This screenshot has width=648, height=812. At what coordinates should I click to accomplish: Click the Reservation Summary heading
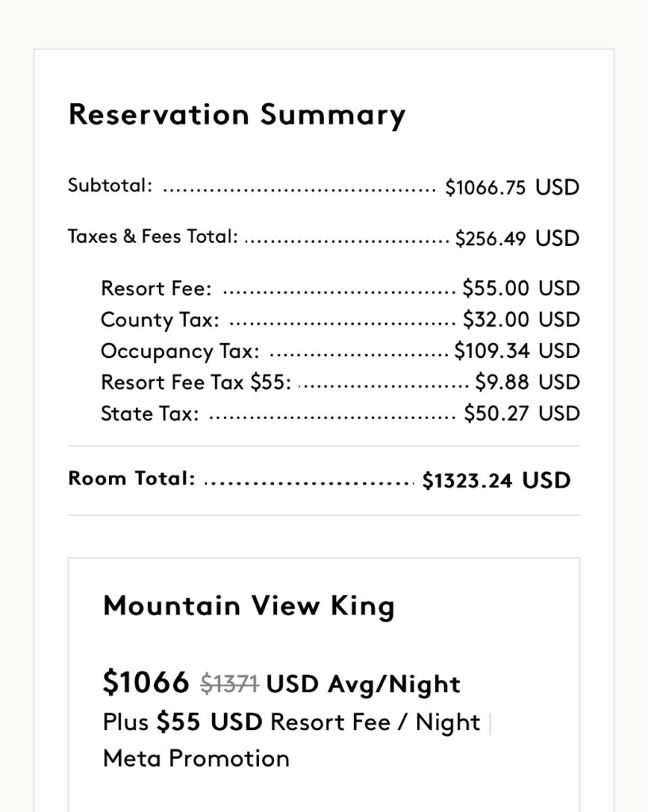coord(237,115)
